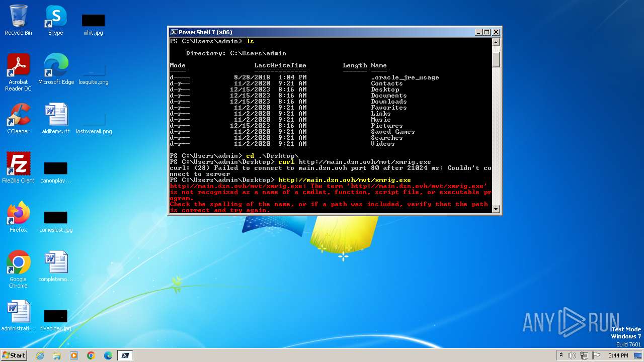Image resolution: width=644 pixels, height=362 pixels.
Task: Launch the FileZilla Client shortcut
Action: point(18,168)
